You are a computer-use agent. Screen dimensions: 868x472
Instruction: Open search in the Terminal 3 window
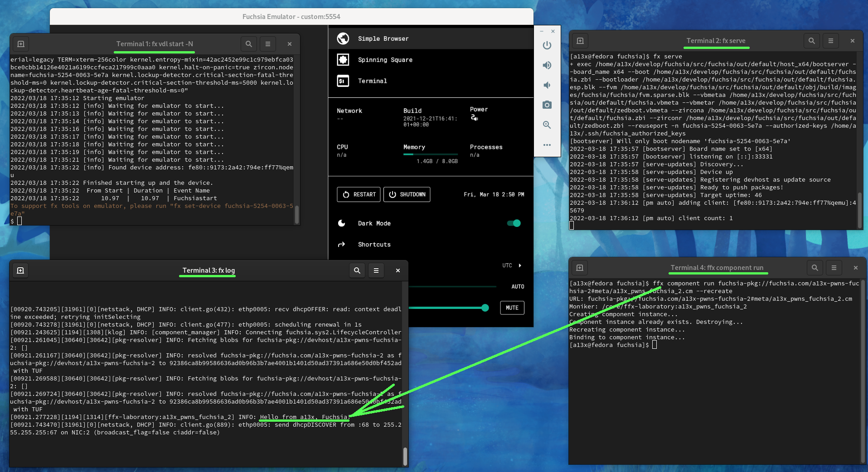pyautogui.click(x=357, y=270)
